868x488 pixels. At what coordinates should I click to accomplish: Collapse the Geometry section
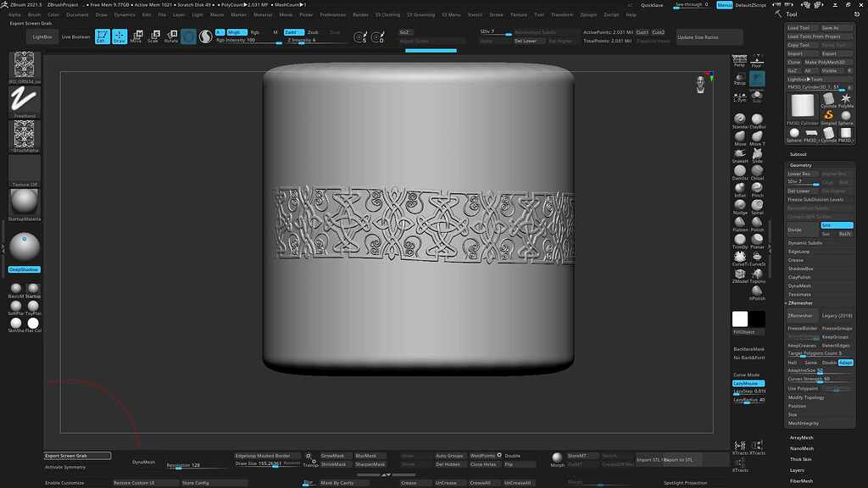(800, 165)
